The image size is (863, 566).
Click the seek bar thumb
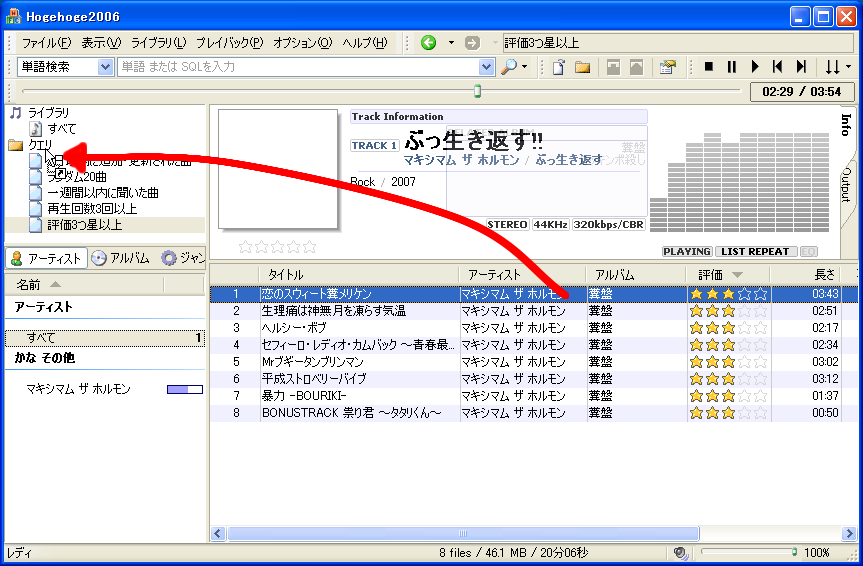pos(477,91)
